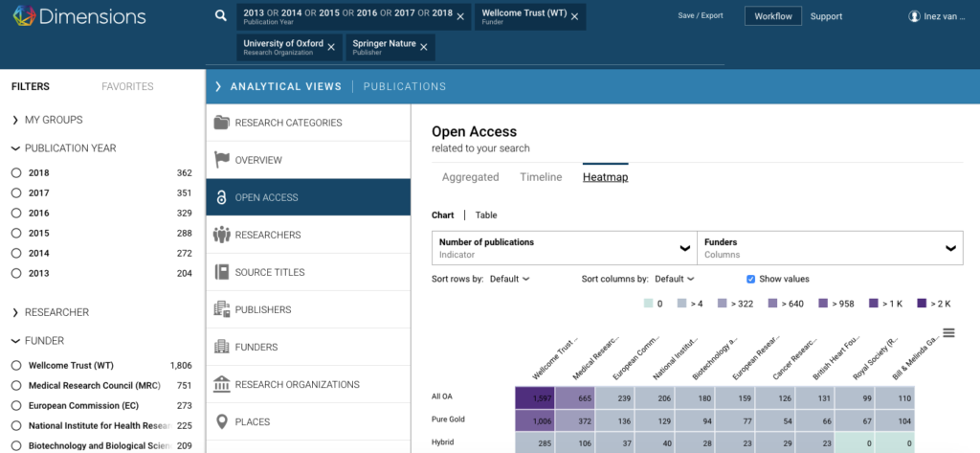Click the 0 legend color swatch
The height and width of the screenshot is (453, 980).
click(x=648, y=304)
